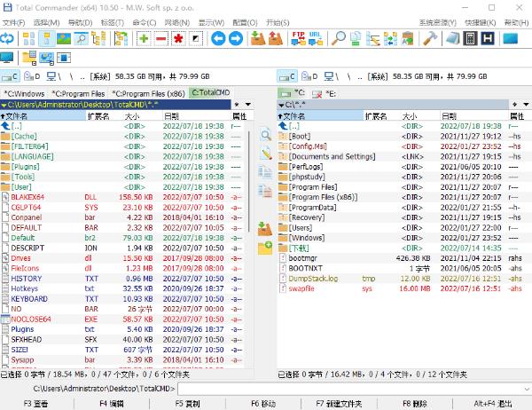Image resolution: width=532 pixels, height=410 pixels.
Task: Click the F3 查看 button
Action: point(36,404)
